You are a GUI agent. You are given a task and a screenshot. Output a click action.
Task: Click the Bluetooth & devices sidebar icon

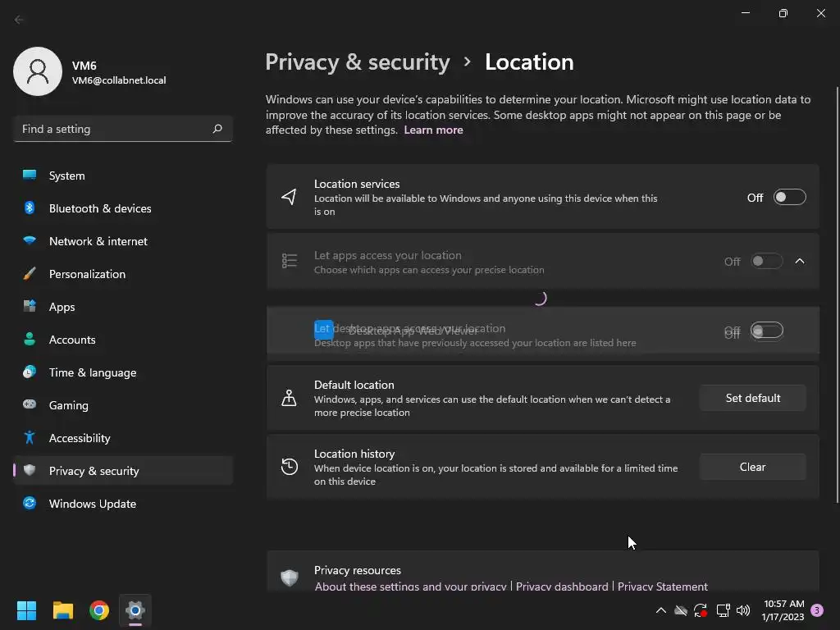(30, 208)
